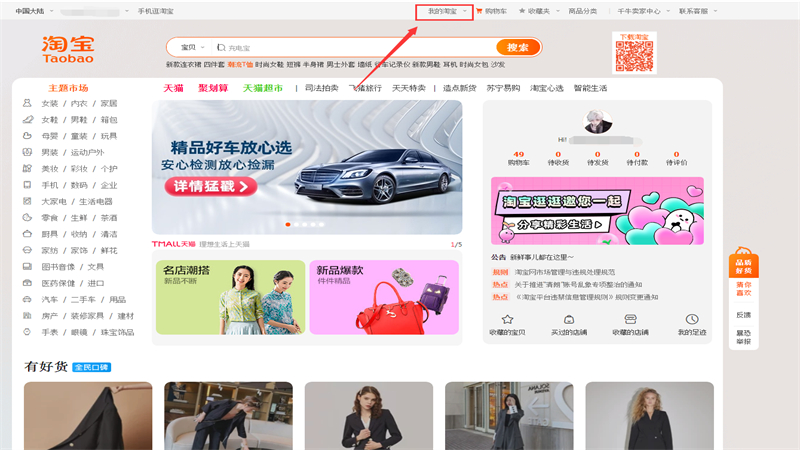Click the appliance icon beside 大家电

tap(27, 201)
